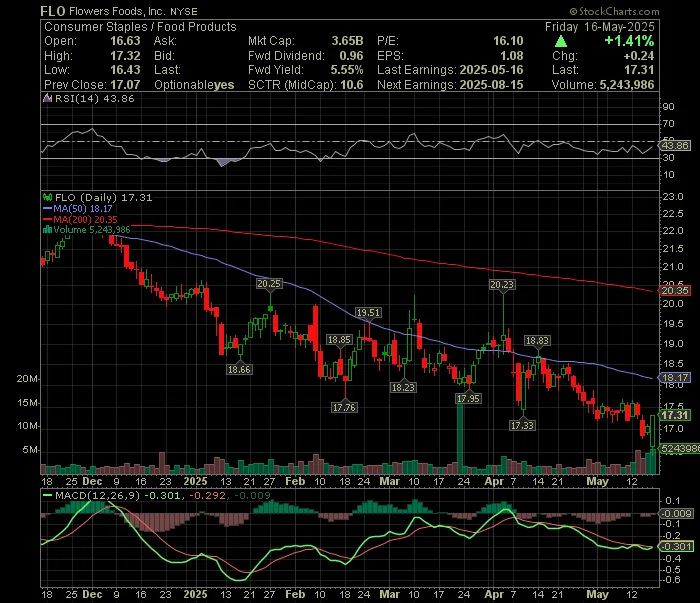The image size is (700, 603).
Task: Select the Low value 16.43
Action: pos(125,70)
